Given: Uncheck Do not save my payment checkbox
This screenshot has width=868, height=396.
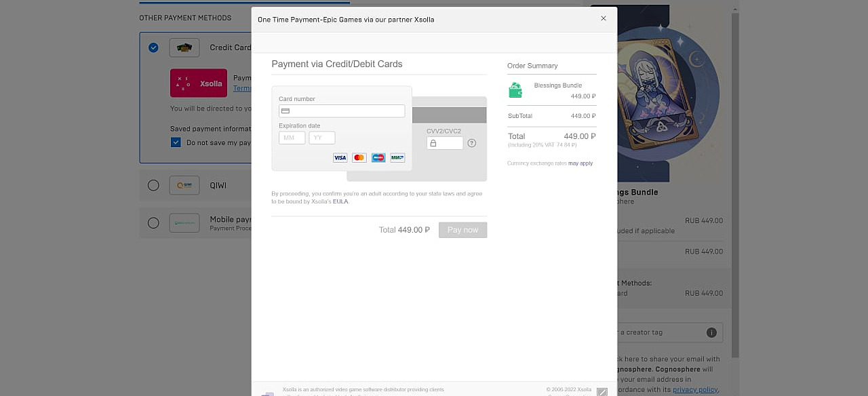Looking at the screenshot, I should pos(176,142).
